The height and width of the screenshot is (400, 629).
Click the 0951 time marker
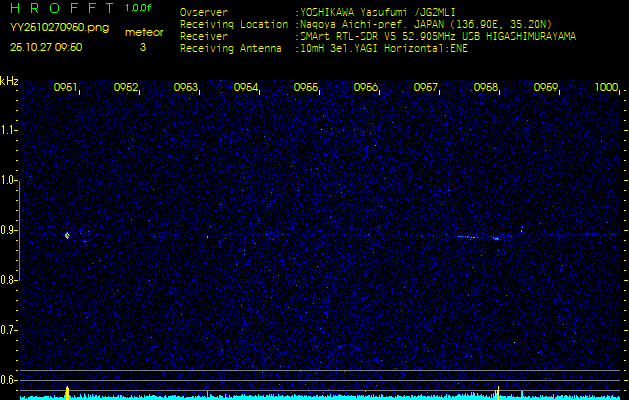(x=65, y=87)
